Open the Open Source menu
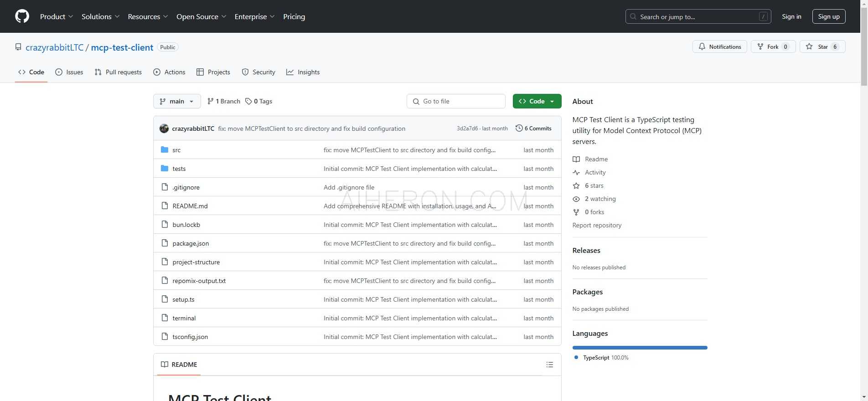The width and height of the screenshot is (868, 401). point(201,16)
